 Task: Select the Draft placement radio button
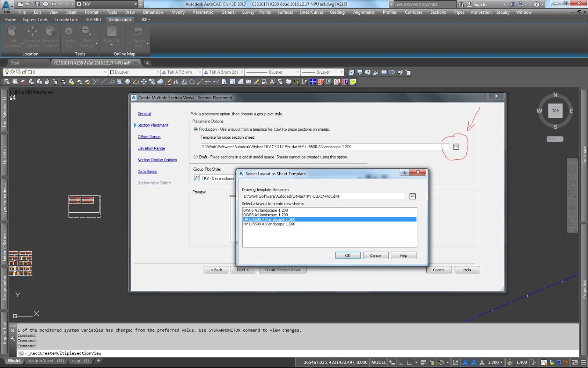pos(196,157)
